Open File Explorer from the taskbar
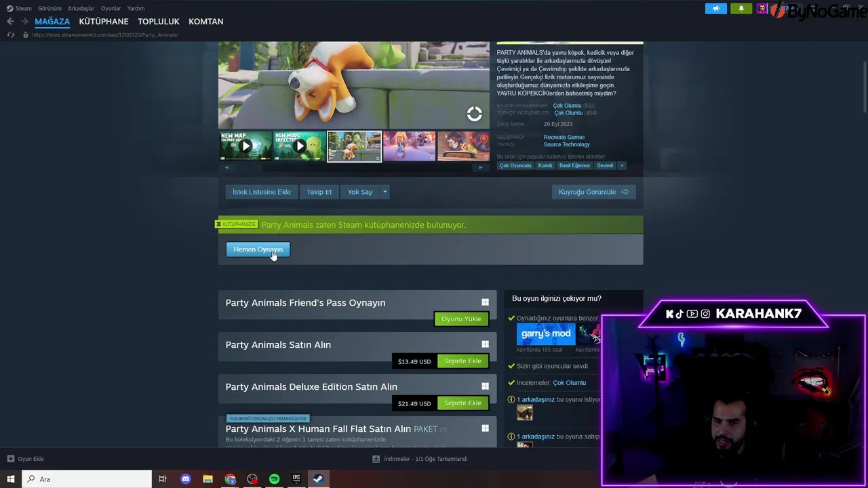 click(208, 479)
